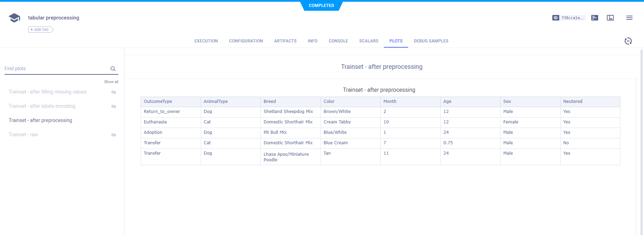This screenshot has height=235, width=644.
Task: Click the search magnifier icon
Action: [113, 69]
